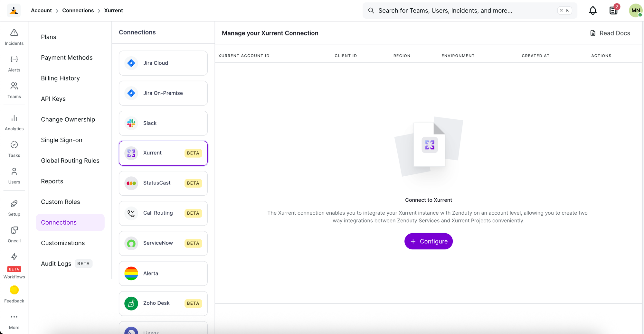Click the Environment column header
Image resolution: width=644 pixels, height=334 pixels.
pos(458,56)
